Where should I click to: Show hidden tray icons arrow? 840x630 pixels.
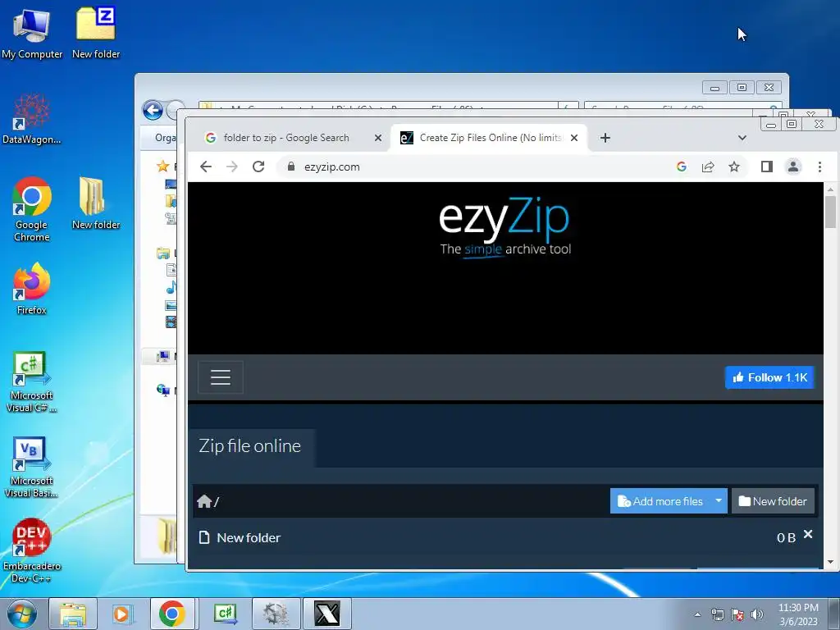[x=697, y=614]
